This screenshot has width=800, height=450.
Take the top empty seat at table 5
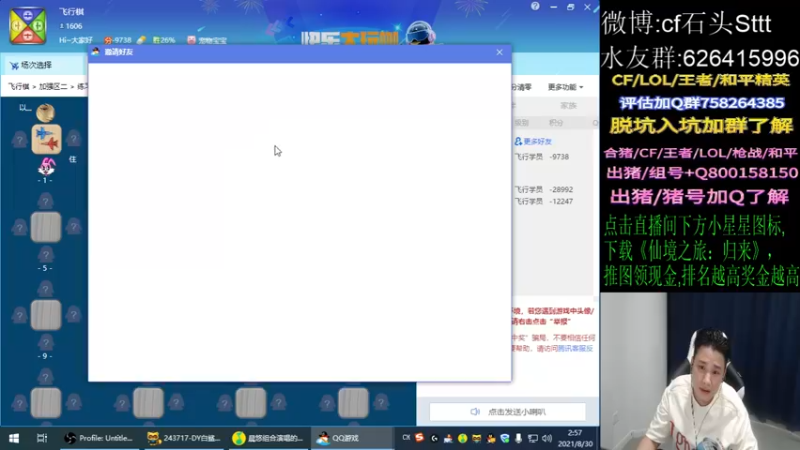[45, 201]
